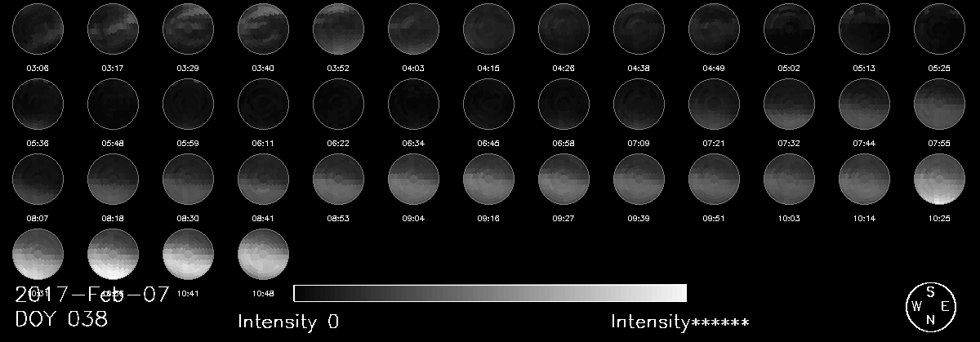Screen dimensions: 980x342
Task: Click the 03:29 intensity disk
Action: [x=188, y=29]
